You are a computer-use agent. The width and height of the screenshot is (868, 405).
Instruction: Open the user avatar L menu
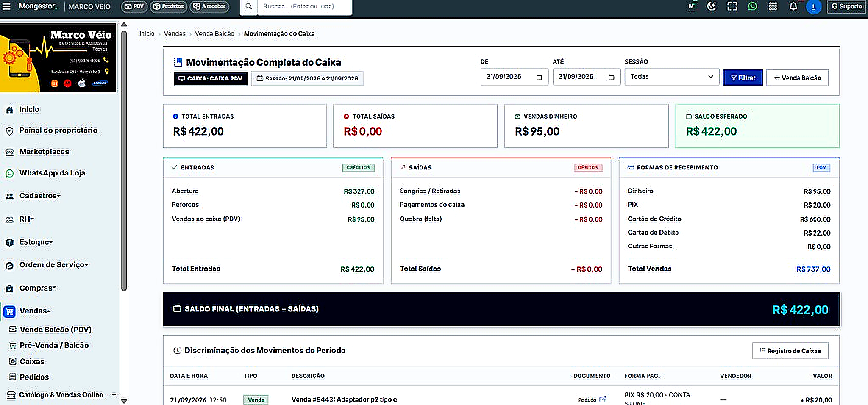814,7
